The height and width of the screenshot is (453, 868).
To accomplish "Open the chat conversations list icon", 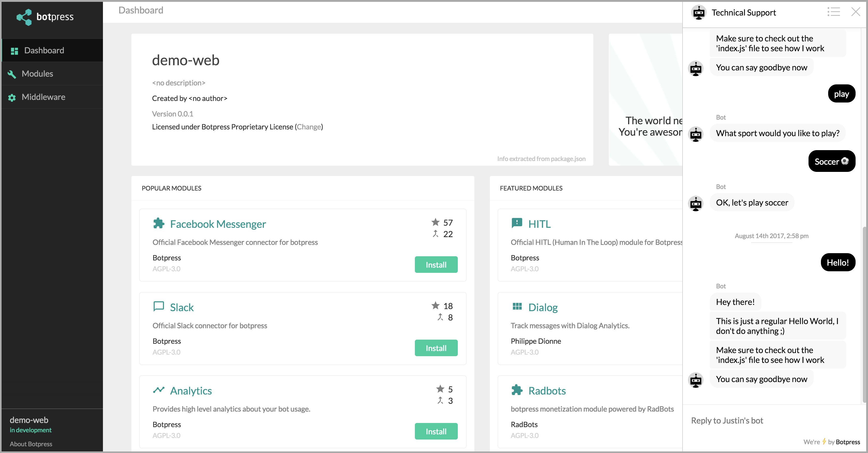I will coord(833,12).
